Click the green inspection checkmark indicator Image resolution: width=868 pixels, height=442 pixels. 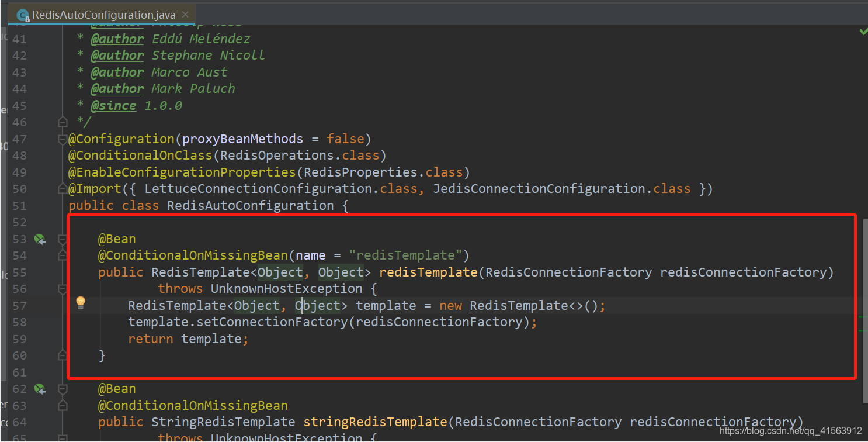pos(863,32)
